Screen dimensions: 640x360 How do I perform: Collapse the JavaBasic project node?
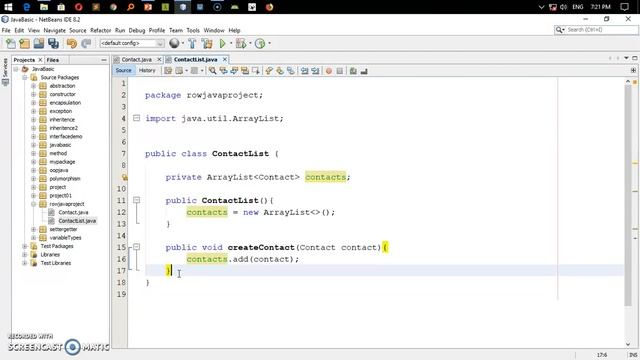pyautogui.click(x=16, y=69)
